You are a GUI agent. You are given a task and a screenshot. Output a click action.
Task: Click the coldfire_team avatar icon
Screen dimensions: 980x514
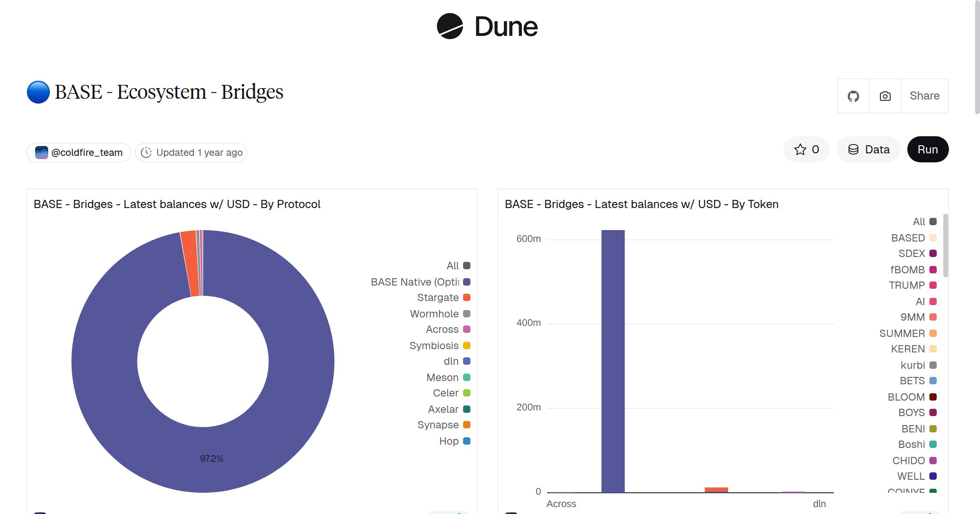tap(42, 153)
